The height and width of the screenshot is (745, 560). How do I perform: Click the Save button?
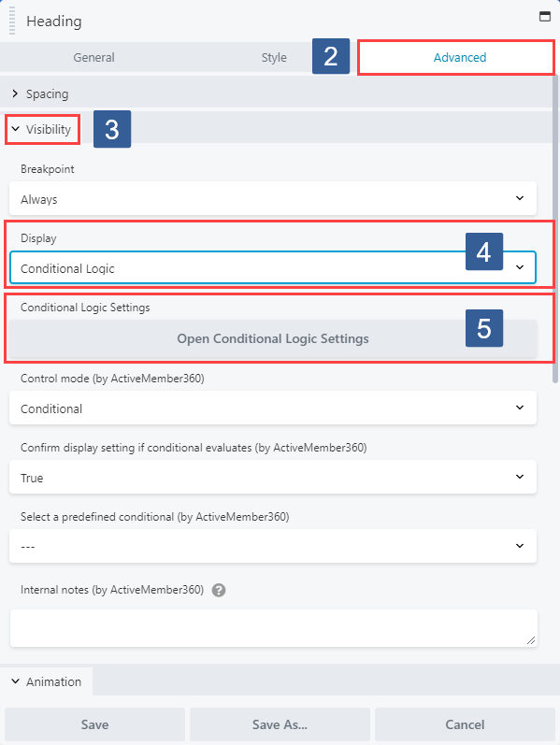click(x=94, y=724)
